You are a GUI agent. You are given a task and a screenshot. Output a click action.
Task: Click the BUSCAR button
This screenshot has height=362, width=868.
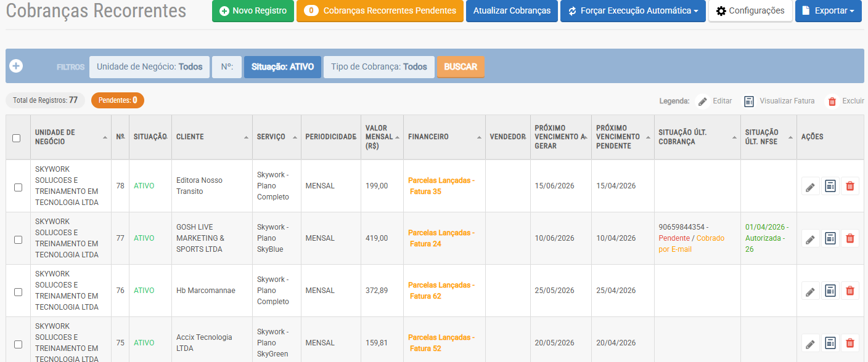point(461,66)
